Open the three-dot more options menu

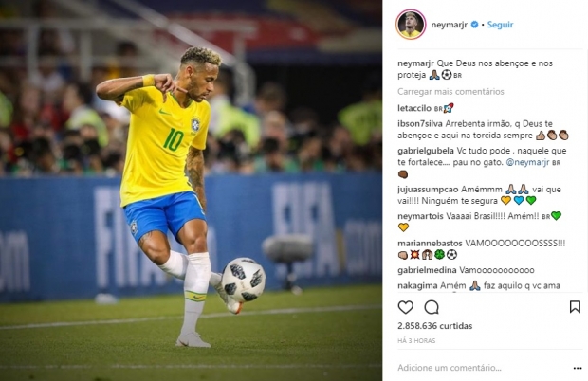coord(578,369)
